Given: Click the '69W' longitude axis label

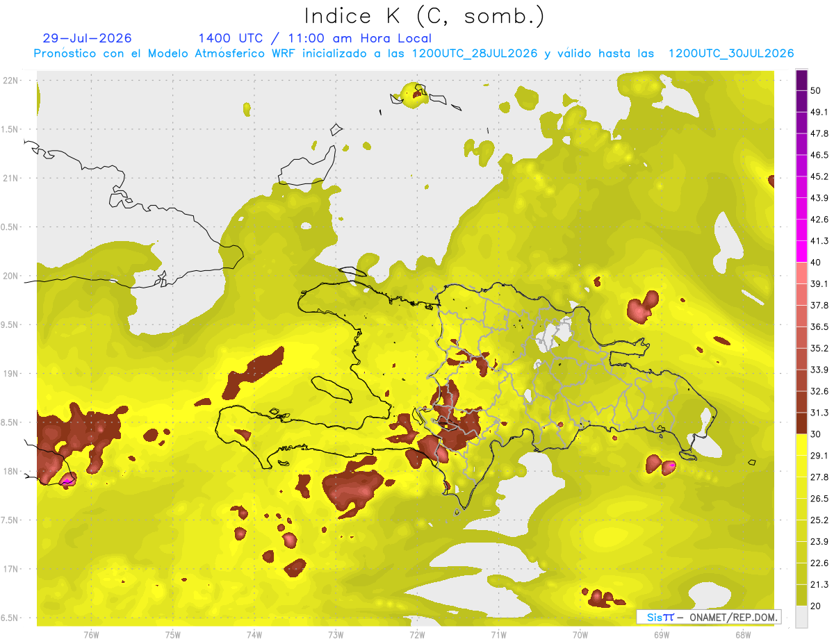Looking at the screenshot, I should [x=661, y=635].
